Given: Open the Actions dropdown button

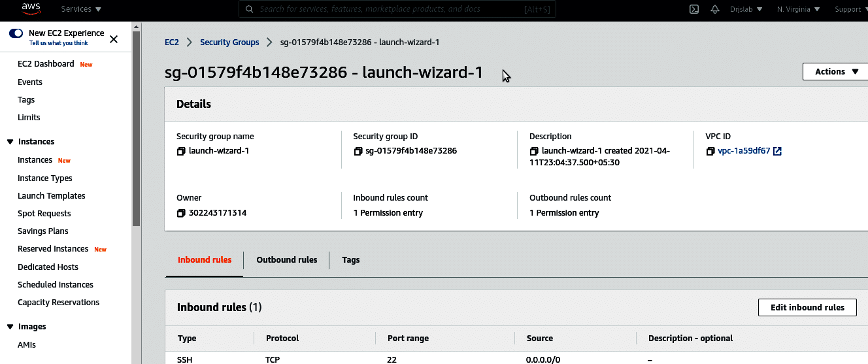Looking at the screenshot, I should coord(835,72).
